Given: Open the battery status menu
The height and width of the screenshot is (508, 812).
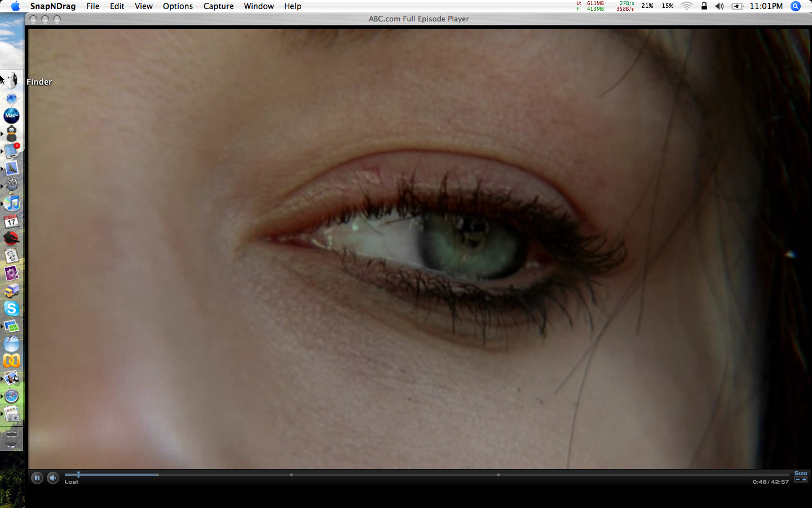Looking at the screenshot, I should click(738, 6).
